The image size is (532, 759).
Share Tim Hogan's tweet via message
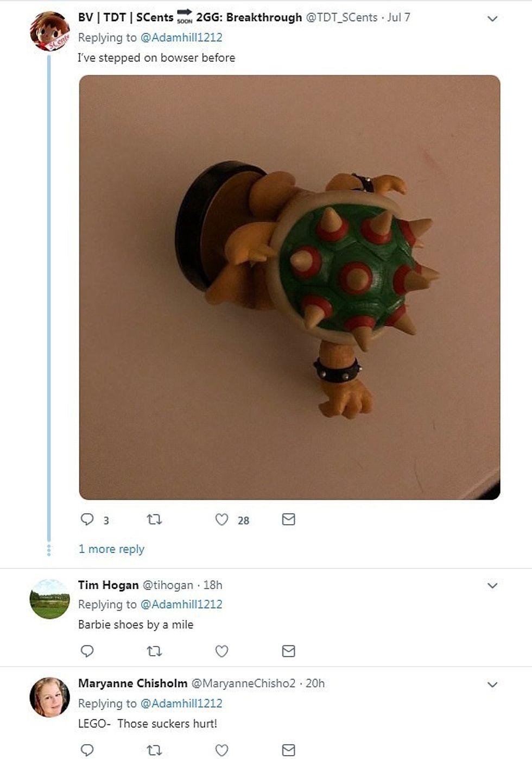288,651
